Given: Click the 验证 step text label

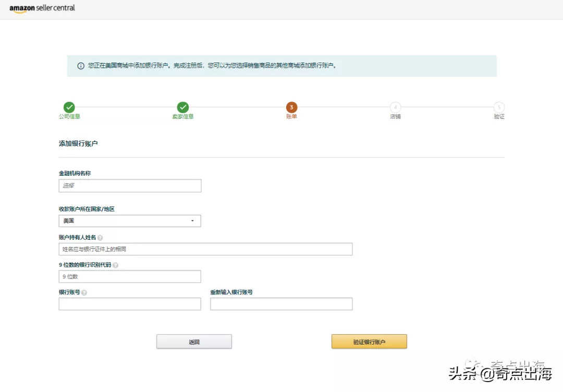Looking at the screenshot, I should [x=499, y=117].
